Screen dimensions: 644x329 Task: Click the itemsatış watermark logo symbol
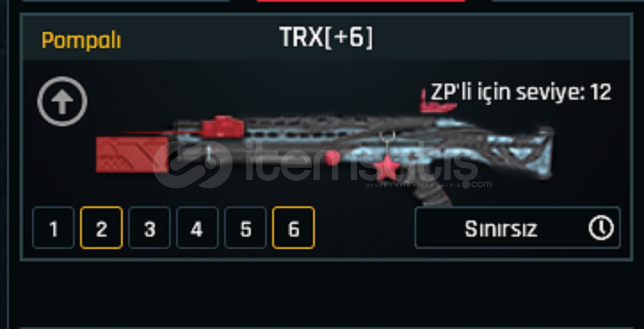pyautogui.click(x=192, y=164)
